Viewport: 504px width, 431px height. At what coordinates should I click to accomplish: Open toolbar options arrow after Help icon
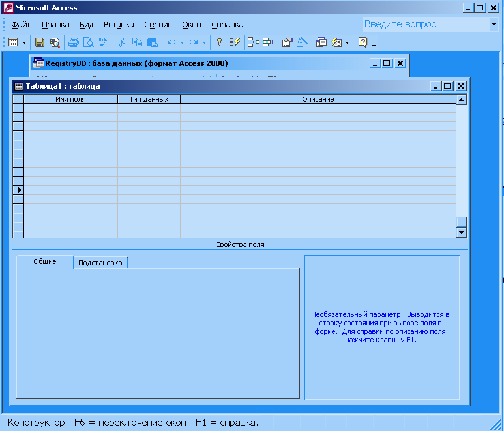374,46
